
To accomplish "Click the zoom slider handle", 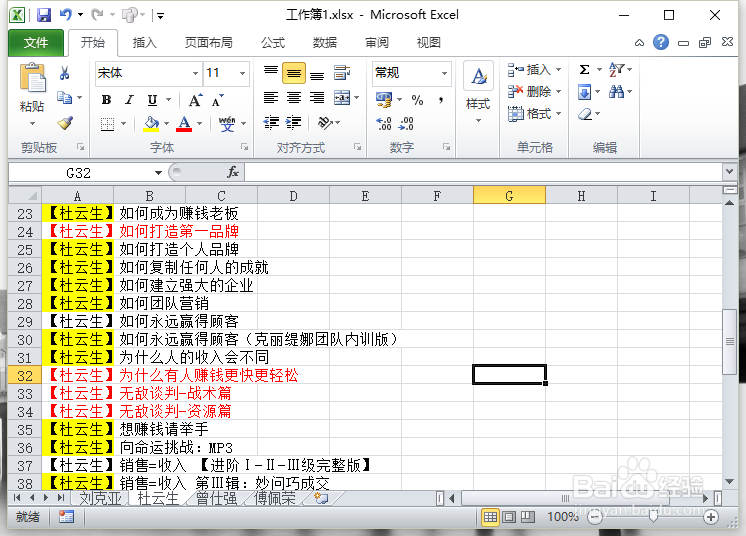I will click(x=653, y=517).
